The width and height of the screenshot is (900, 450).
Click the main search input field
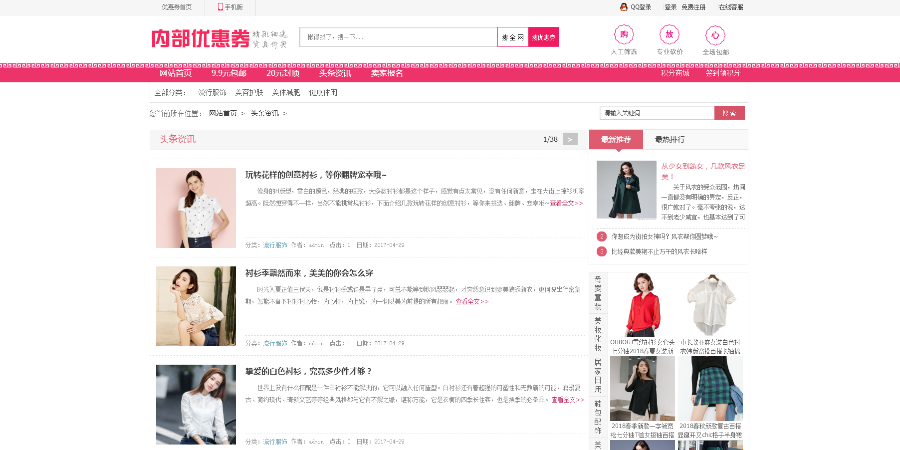(398, 37)
